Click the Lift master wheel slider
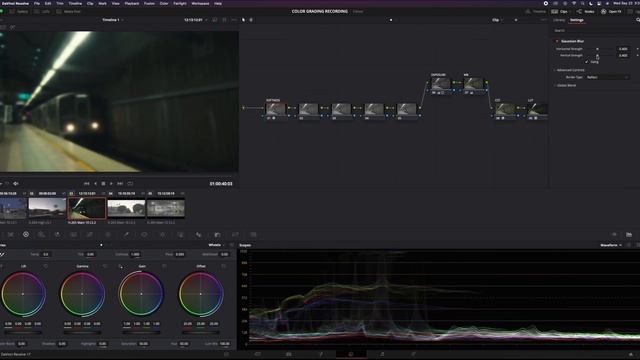640x360 pixels. pyautogui.click(x=23, y=333)
